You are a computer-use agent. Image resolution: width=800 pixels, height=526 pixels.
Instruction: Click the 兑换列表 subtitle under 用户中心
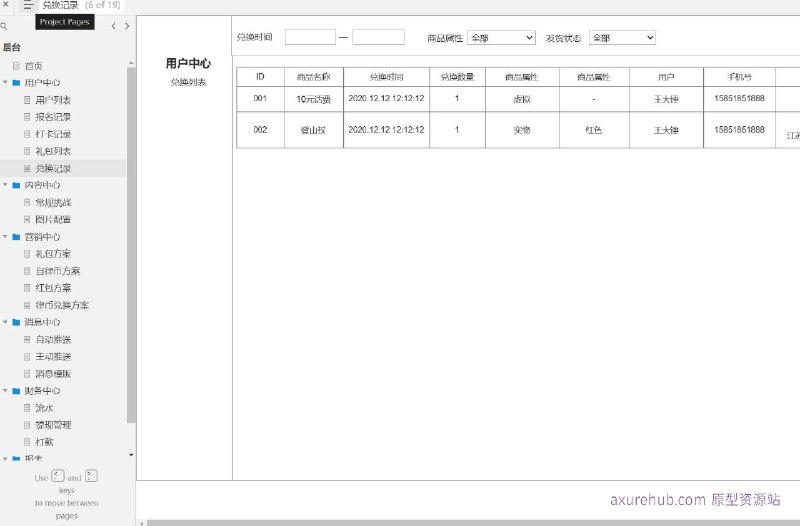click(188, 82)
